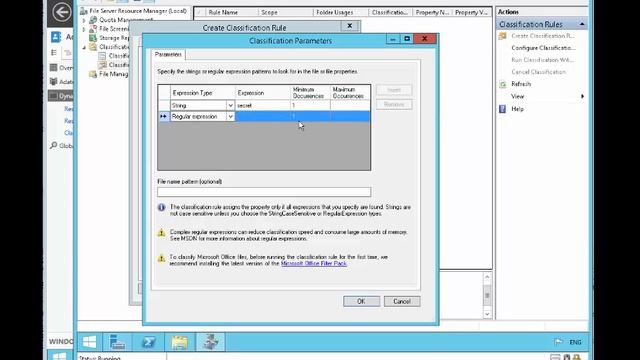Click the Minimum Occurrences column header
Viewport: 640px width, 360px height.
click(310, 93)
